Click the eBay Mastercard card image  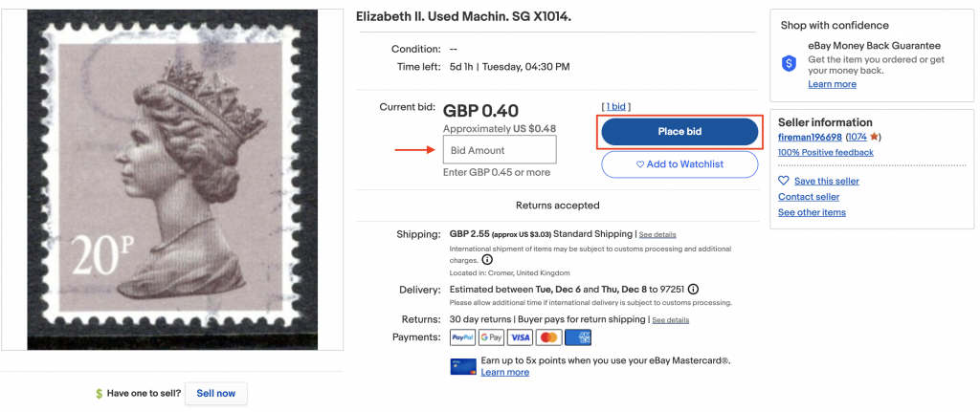point(462,366)
